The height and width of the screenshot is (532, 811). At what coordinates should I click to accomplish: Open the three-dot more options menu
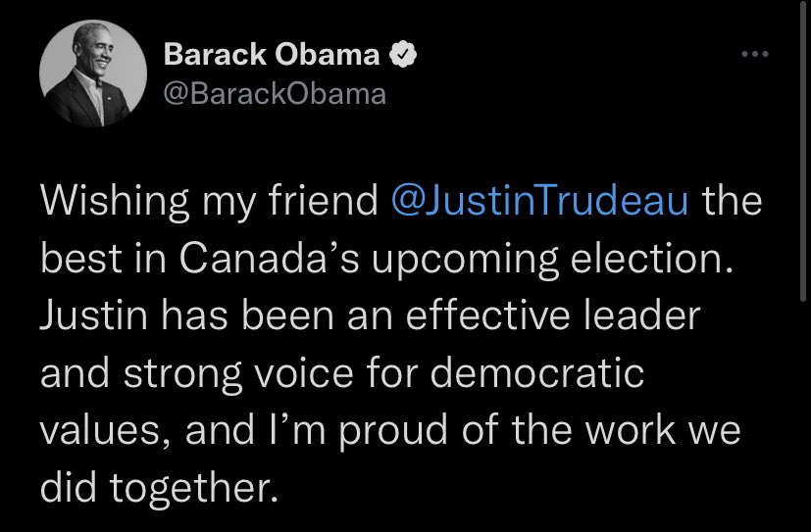tap(754, 55)
